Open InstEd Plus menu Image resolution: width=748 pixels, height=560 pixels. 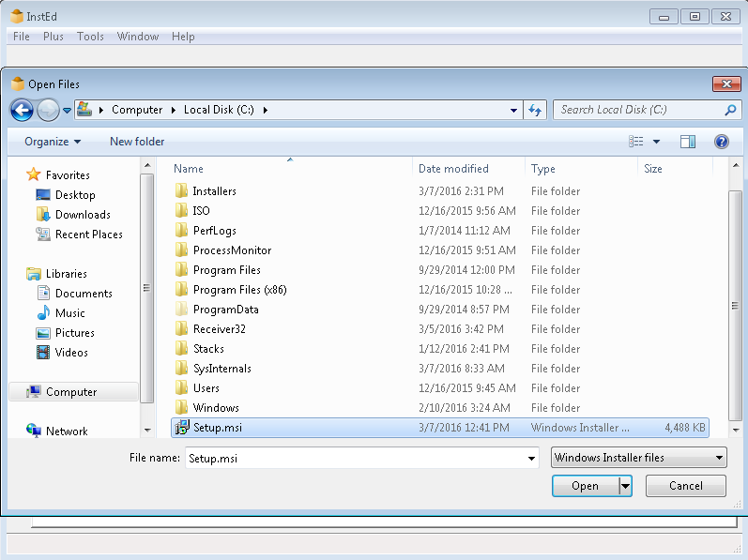pyautogui.click(x=53, y=37)
